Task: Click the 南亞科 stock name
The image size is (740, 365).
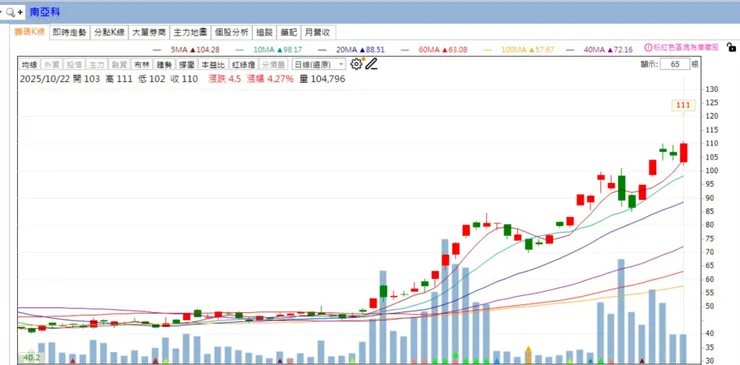Action: click(x=45, y=12)
